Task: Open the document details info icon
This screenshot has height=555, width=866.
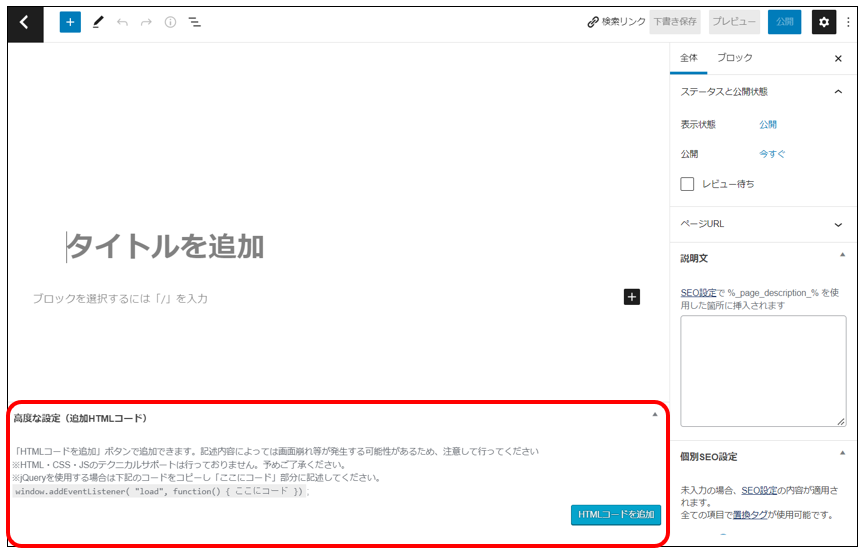Action: pos(170,22)
